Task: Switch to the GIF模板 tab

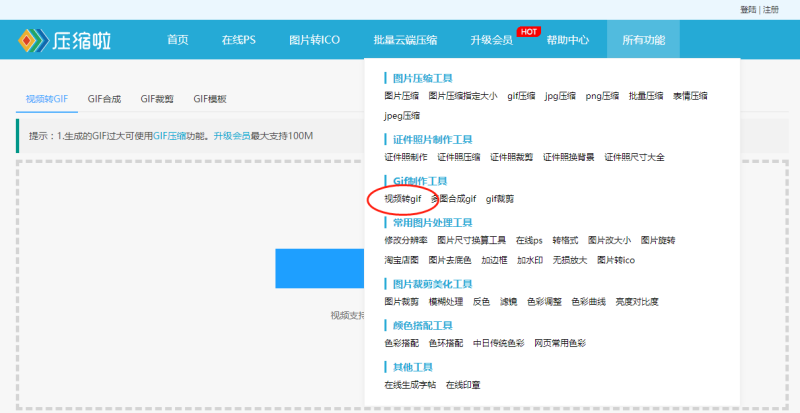Action: 210,99
